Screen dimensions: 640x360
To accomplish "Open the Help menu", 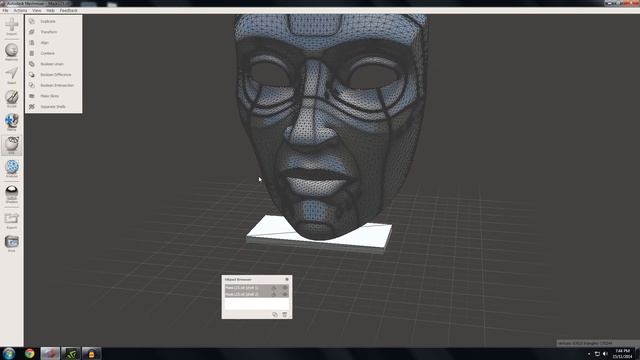I will tap(51, 10).
